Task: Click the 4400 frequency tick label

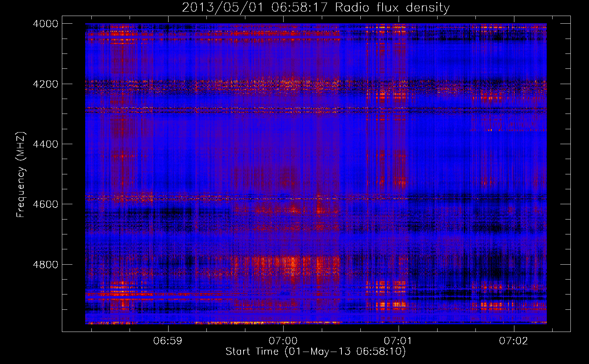Action: click(x=46, y=144)
